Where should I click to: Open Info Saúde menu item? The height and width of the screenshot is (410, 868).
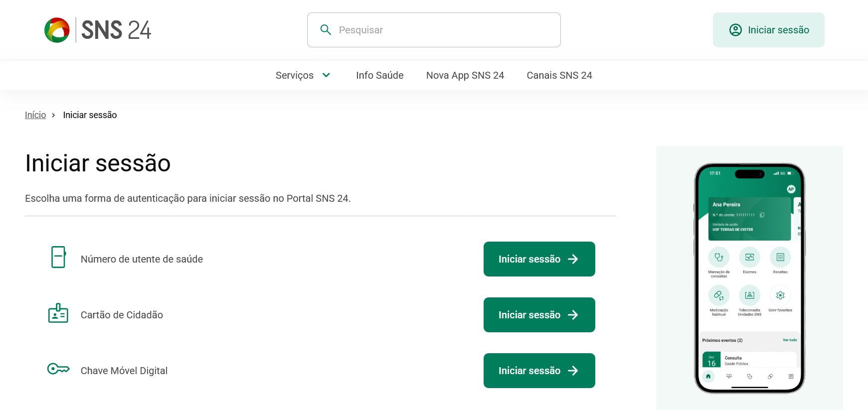(x=379, y=75)
